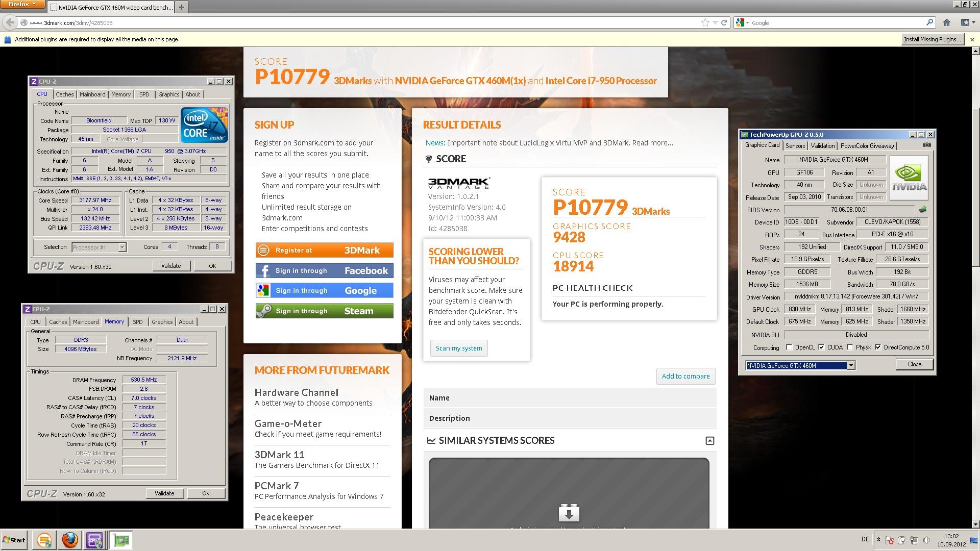Click the Close button in GPU-Z
The height and width of the screenshot is (551, 980).
(914, 364)
